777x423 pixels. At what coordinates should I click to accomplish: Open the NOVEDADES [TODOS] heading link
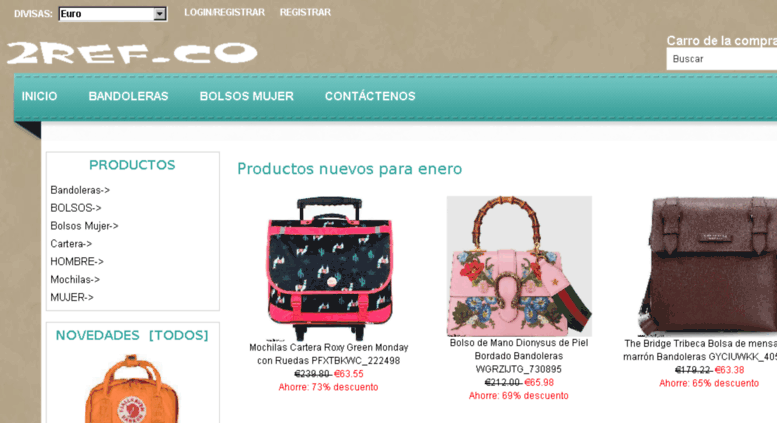tap(132, 335)
